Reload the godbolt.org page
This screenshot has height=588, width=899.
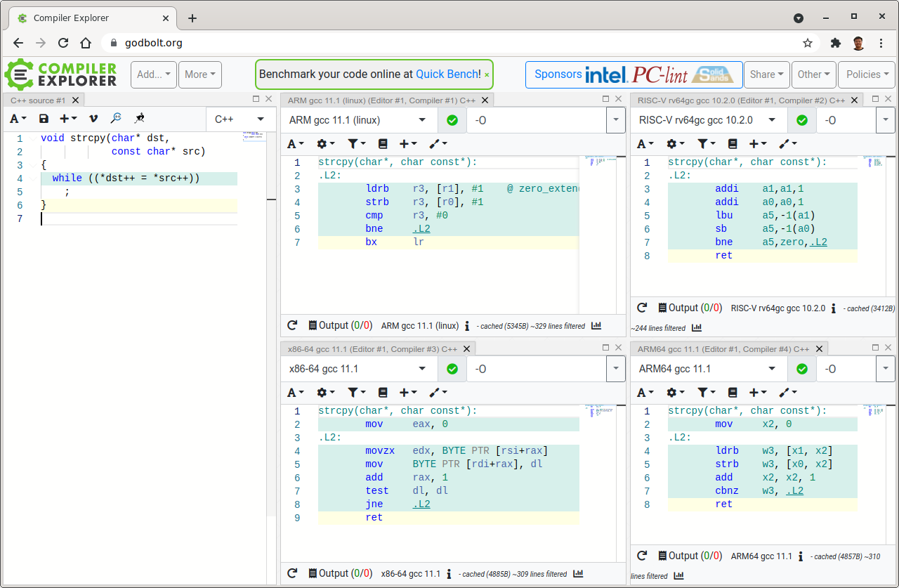[x=63, y=43]
